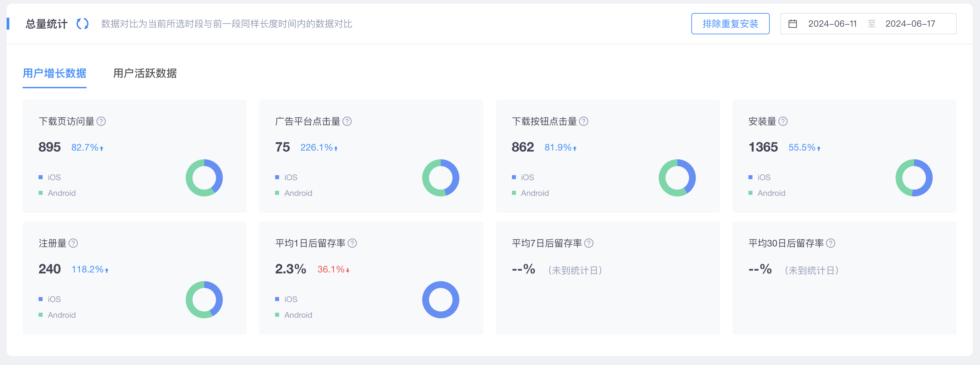Screen dimensions: 980x365
Task: Open help tooltip for 广告平台点击量
Action: click(x=347, y=121)
